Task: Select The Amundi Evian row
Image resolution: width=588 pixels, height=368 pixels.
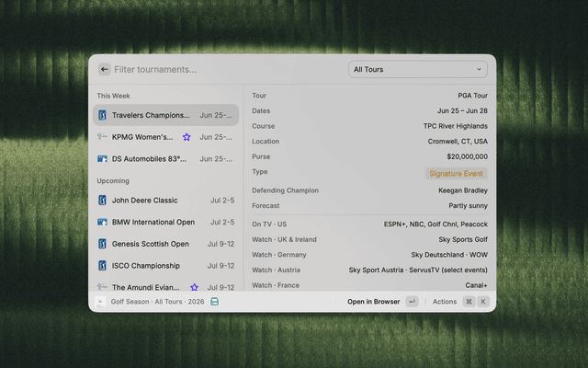Action: point(165,286)
